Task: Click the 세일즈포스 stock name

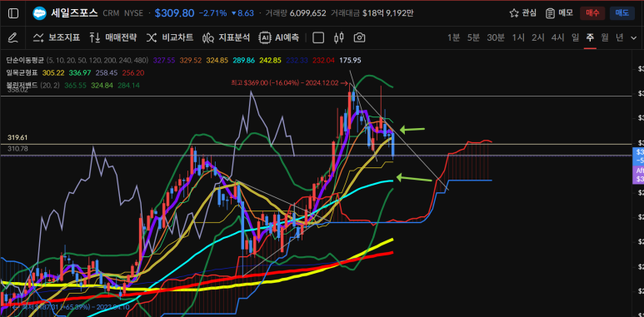Action: tap(74, 13)
